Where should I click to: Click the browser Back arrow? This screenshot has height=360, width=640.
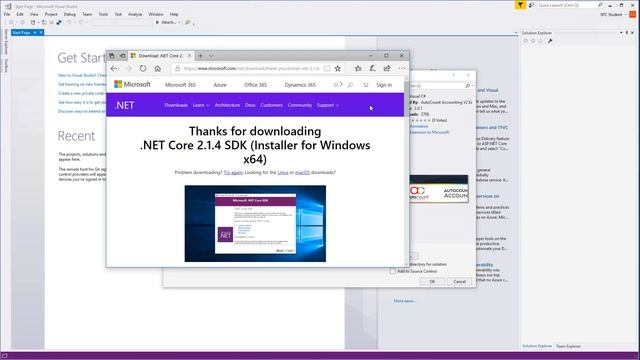[114, 69]
